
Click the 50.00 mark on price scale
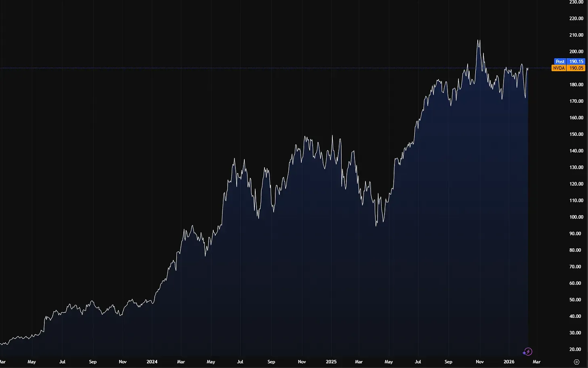click(576, 300)
